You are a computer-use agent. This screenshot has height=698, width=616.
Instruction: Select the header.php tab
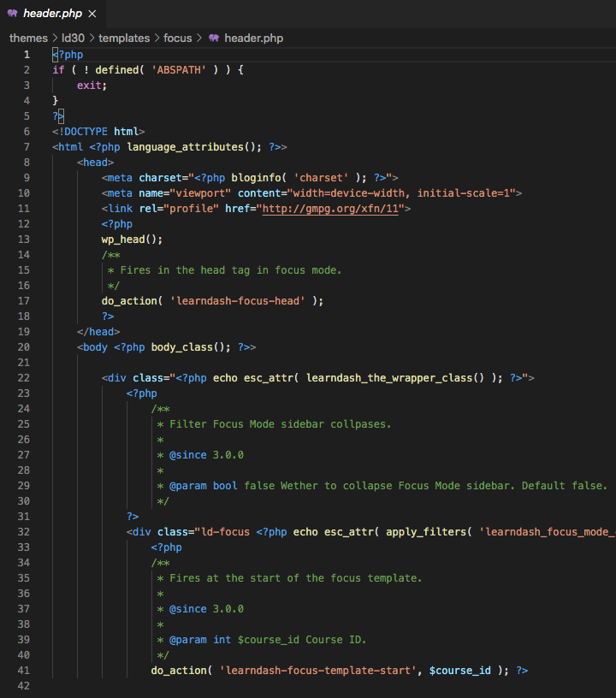[x=53, y=14]
